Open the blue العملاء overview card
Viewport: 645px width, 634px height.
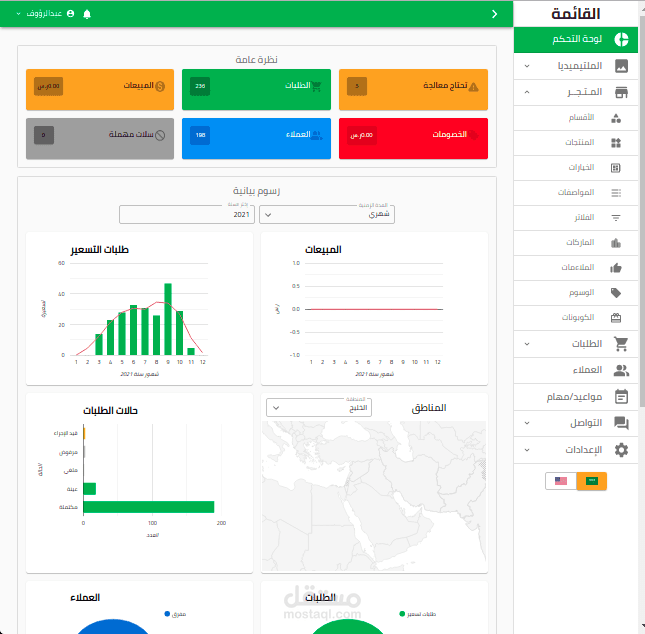pyautogui.click(x=256, y=138)
